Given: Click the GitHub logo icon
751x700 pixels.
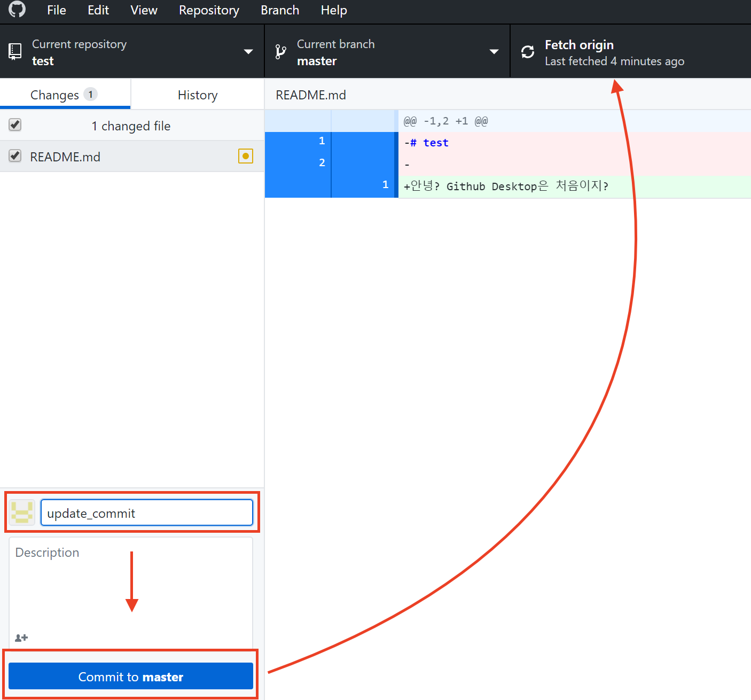Looking at the screenshot, I should click(17, 9).
